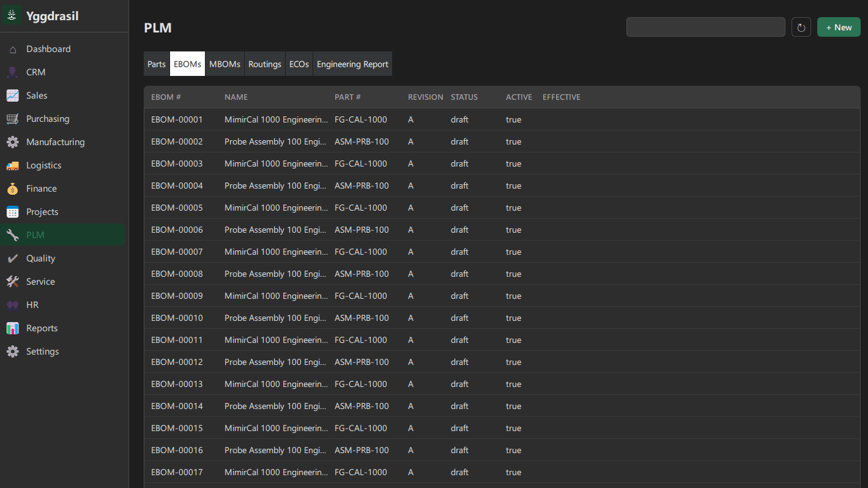The width and height of the screenshot is (868, 488).
Task: Open EBOM-00005 from the list
Action: point(177,208)
